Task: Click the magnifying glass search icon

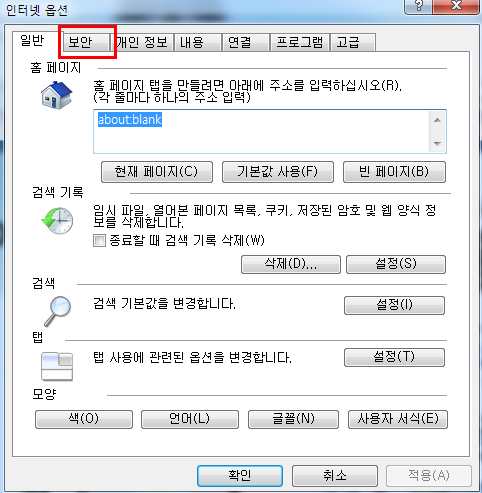Action: point(57,311)
